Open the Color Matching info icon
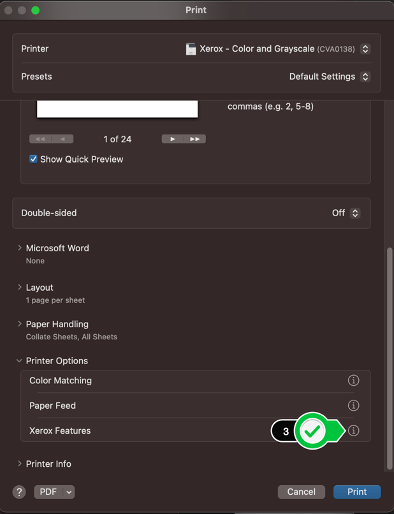This screenshot has width=394, height=514. [x=353, y=380]
